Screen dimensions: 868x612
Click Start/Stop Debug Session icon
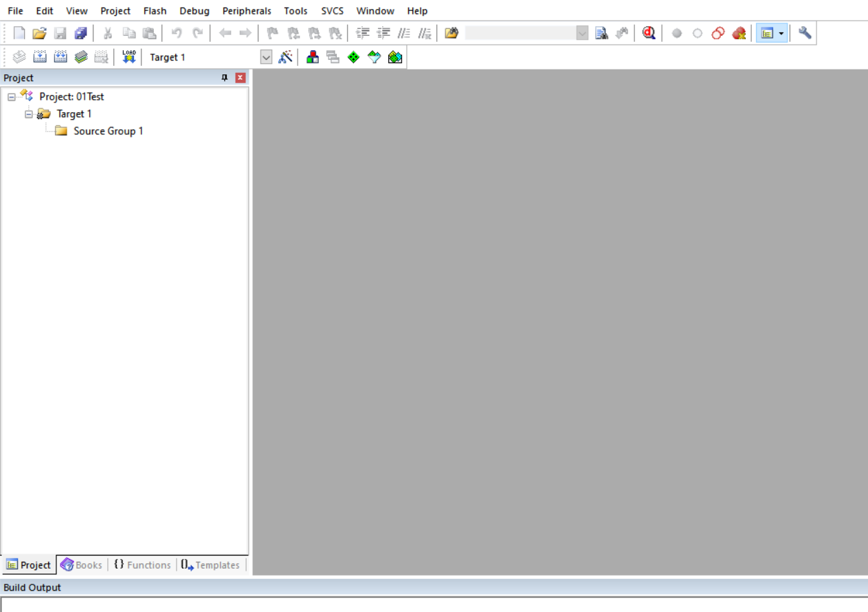pyautogui.click(x=649, y=33)
